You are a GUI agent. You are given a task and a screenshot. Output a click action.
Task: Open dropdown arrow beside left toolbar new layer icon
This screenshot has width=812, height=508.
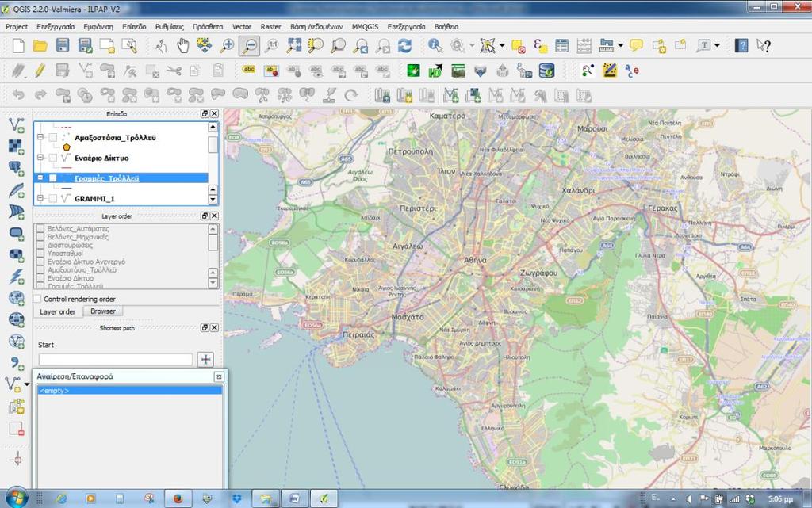(x=27, y=384)
